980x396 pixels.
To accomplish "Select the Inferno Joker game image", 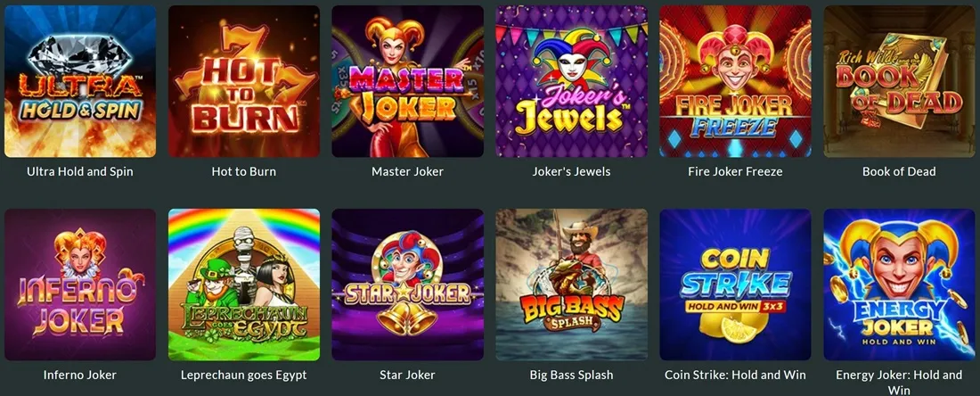I will pos(80,285).
